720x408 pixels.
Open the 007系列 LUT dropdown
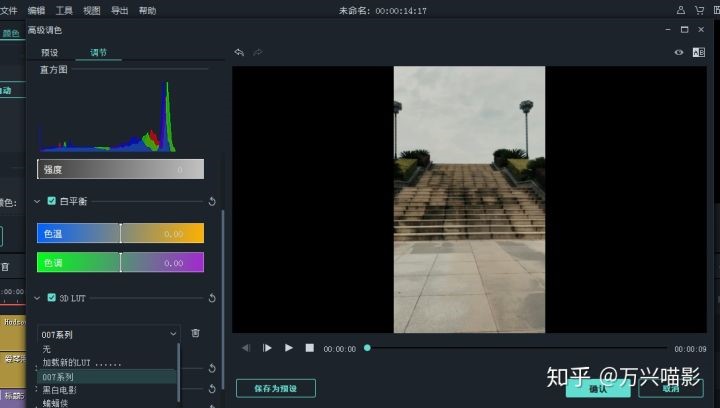tap(109, 334)
